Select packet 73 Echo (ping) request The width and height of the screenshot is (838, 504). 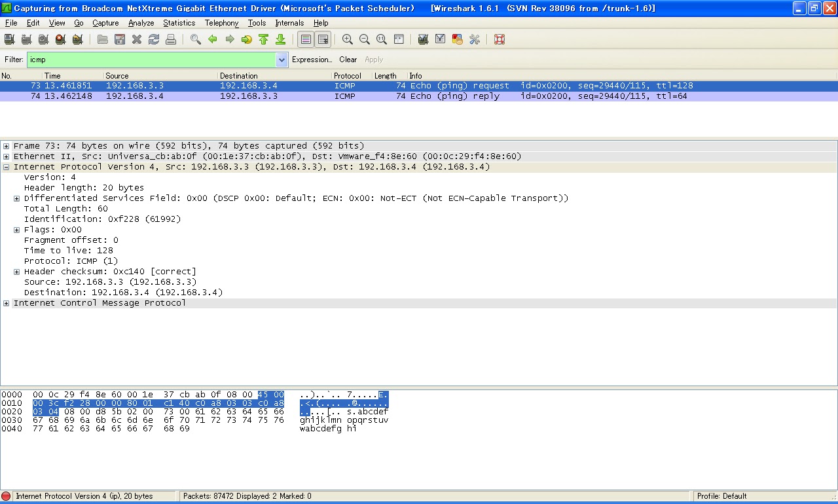pos(419,86)
